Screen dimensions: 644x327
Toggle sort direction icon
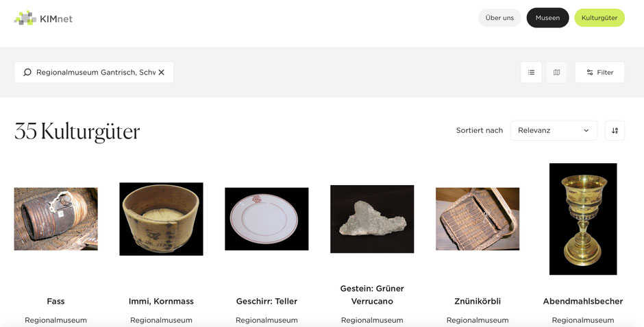pos(615,131)
